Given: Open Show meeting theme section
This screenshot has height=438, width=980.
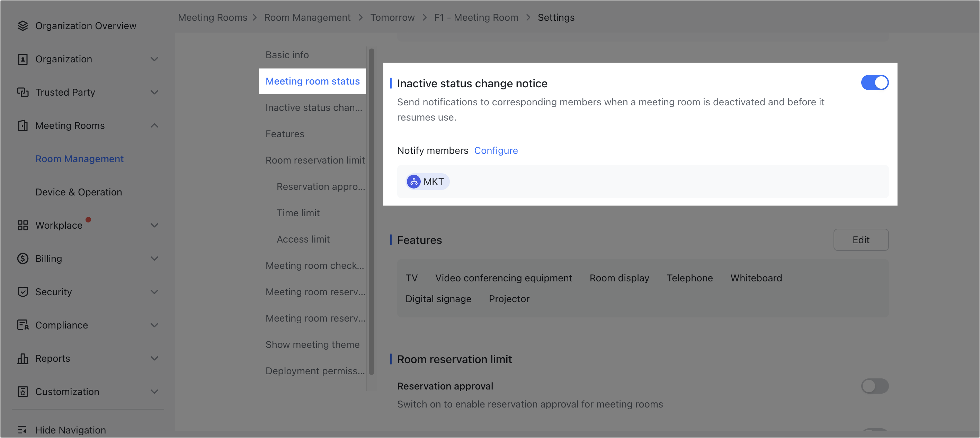Looking at the screenshot, I should (312, 344).
